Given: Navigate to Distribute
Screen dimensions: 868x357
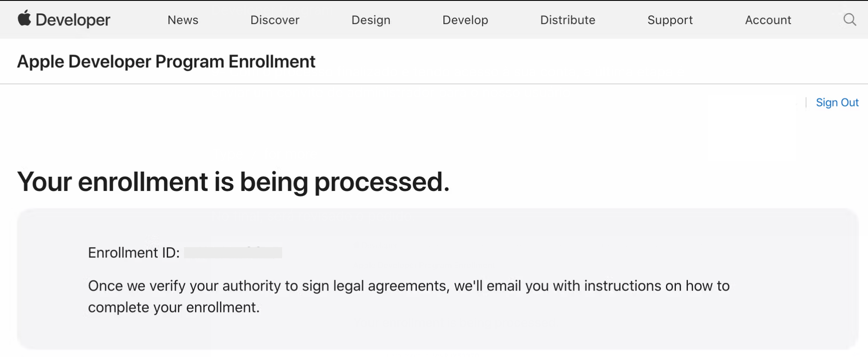Looking at the screenshot, I should 568,20.
